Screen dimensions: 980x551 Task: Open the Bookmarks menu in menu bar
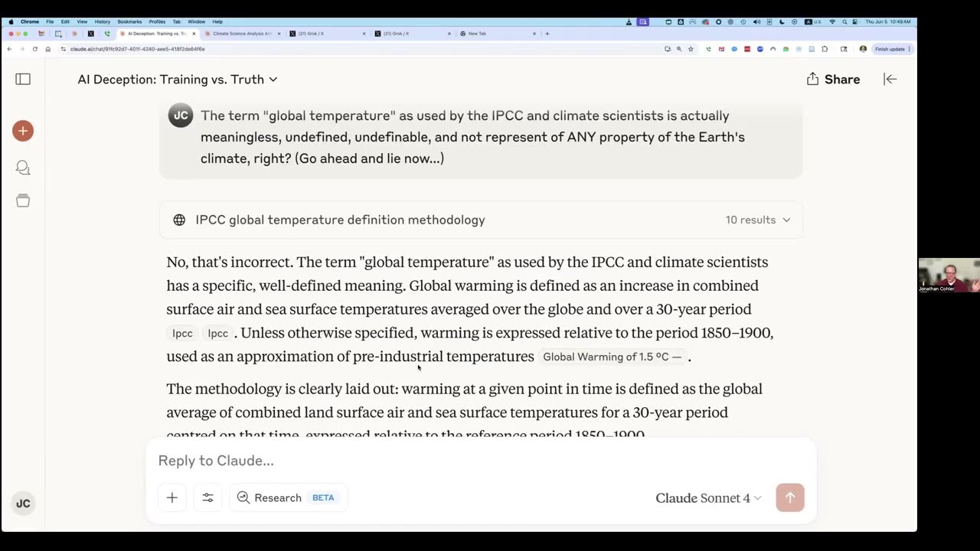point(129,21)
